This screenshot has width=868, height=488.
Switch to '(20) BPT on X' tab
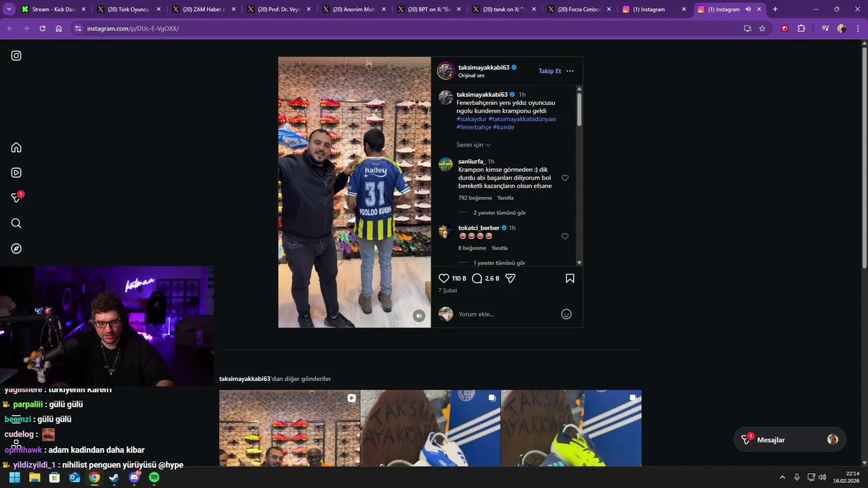(429, 9)
